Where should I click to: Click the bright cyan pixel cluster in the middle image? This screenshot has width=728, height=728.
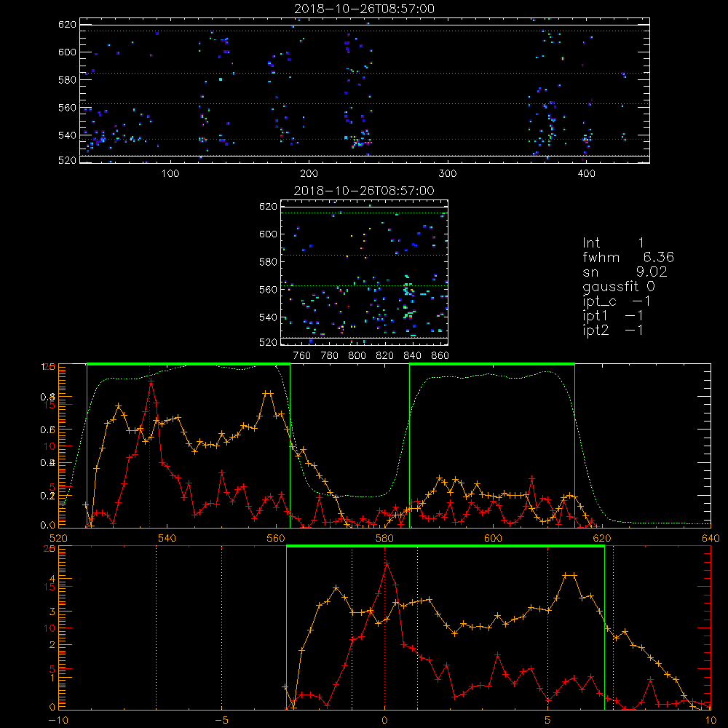(408, 290)
